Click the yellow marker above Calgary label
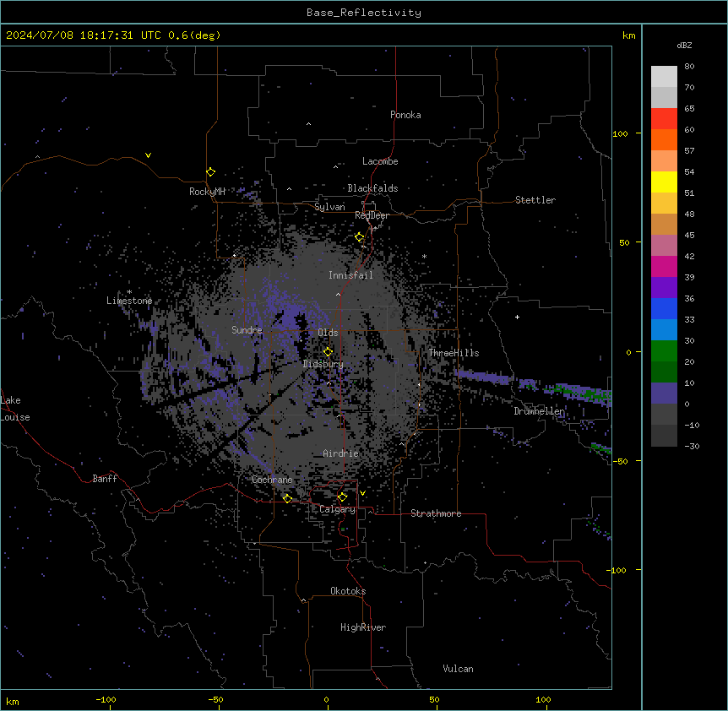Viewport: 728px width, 711px height. tap(342, 497)
